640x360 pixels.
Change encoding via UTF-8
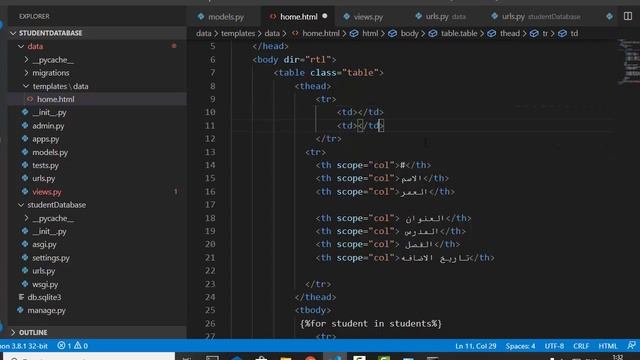pyautogui.click(x=554, y=346)
